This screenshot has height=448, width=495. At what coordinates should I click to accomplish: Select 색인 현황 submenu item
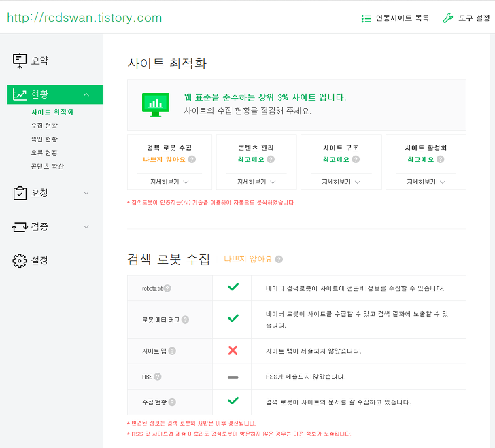pos(44,139)
